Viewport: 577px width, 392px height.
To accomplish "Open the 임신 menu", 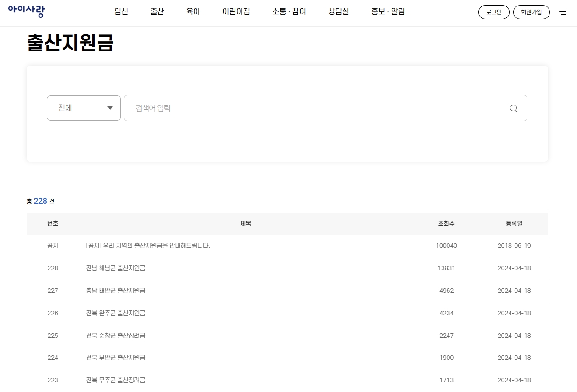I will (x=121, y=11).
